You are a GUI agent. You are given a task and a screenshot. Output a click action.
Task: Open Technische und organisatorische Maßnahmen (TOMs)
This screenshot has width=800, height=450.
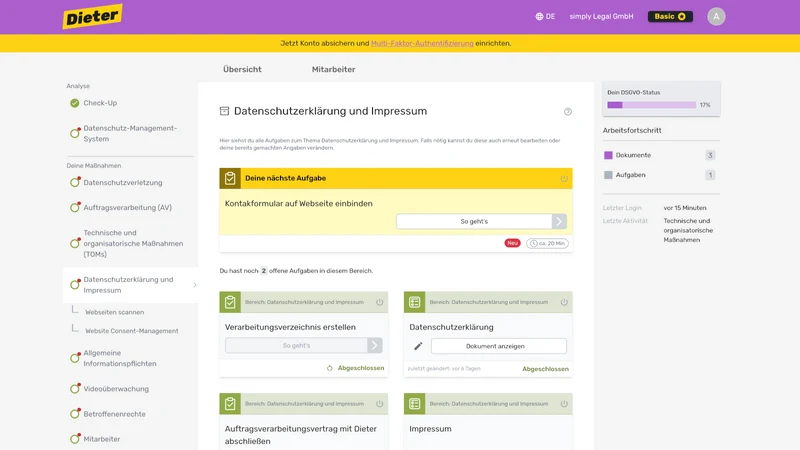[133, 243]
